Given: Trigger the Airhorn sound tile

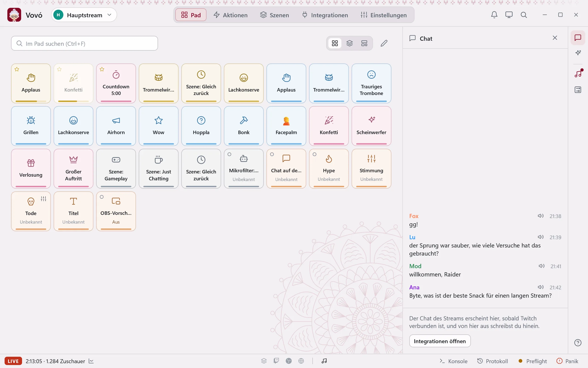Looking at the screenshot, I should (x=116, y=126).
